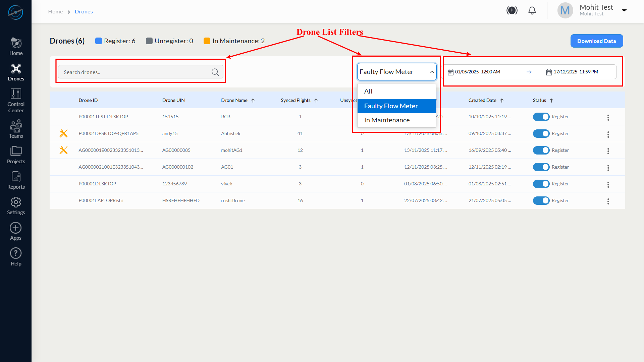
Task: Toggle Register switch for RCB drone
Action: coord(541,117)
